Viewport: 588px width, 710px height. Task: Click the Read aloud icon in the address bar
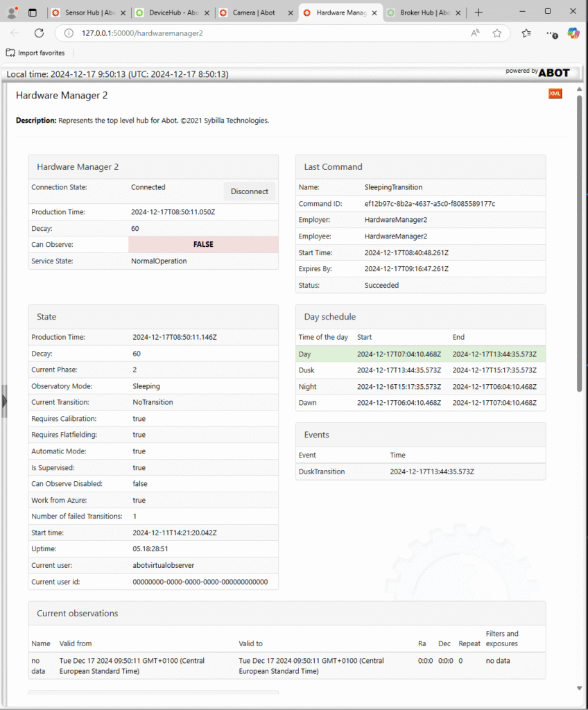click(x=475, y=33)
